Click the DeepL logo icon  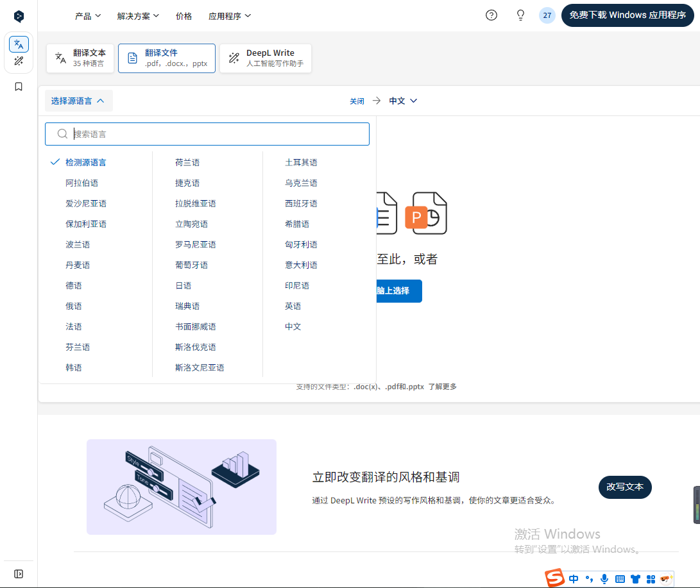[19, 17]
